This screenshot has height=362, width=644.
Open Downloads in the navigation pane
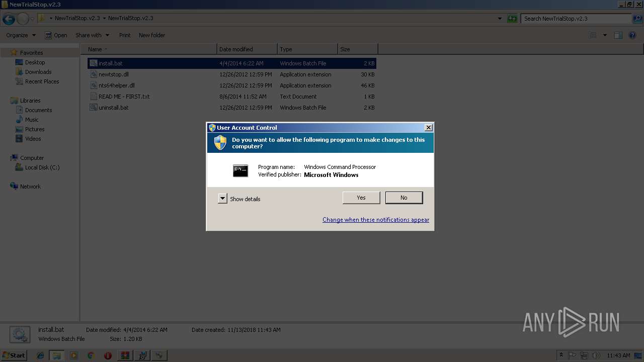[x=38, y=72]
